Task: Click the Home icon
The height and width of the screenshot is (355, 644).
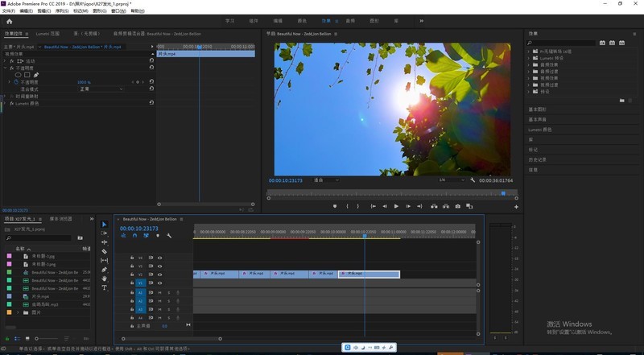Action: coord(9,22)
